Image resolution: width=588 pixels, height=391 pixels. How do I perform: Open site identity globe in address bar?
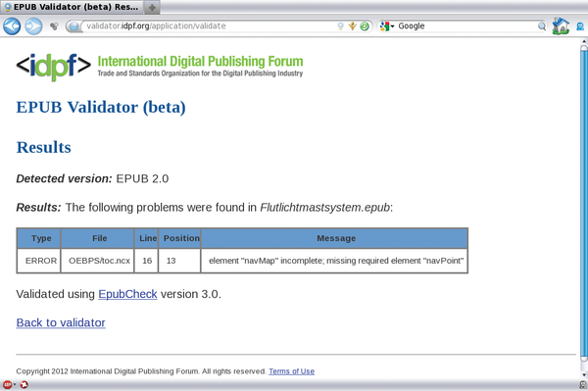pyautogui.click(x=74, y=26)
